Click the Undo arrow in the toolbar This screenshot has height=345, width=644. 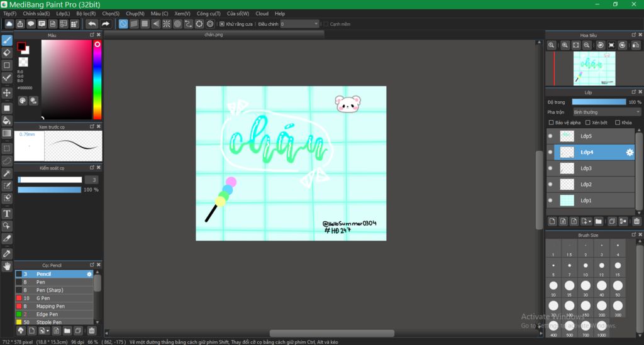[x=92, y=24]
